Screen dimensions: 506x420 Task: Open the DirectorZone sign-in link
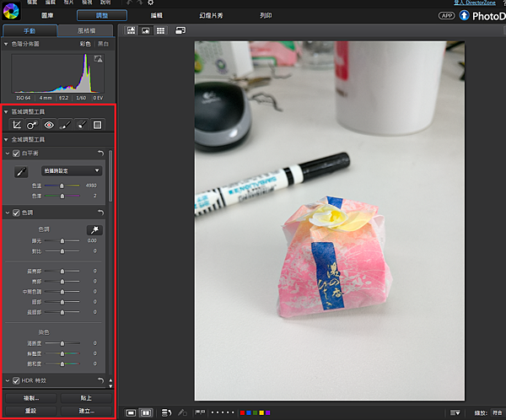point(475,3)
